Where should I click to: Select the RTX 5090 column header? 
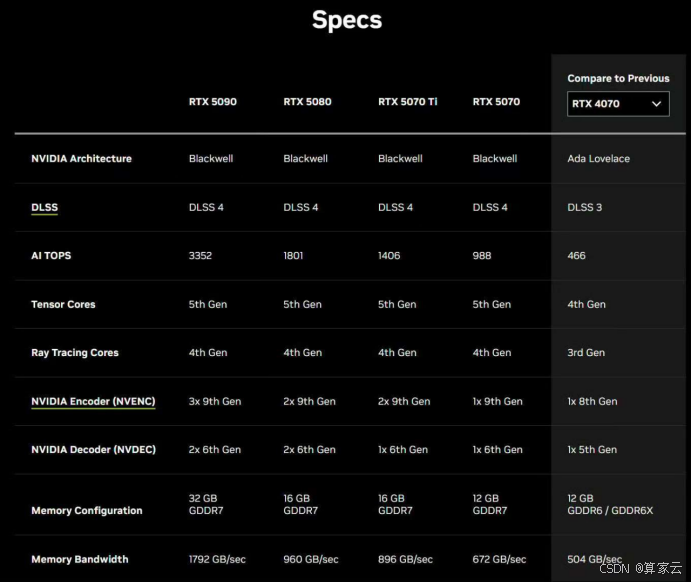pos(213,102)
